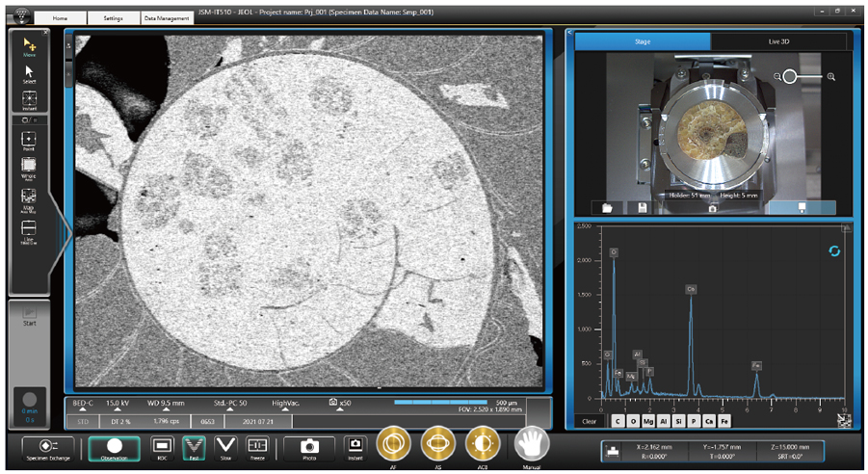Expand the HighVac. mode selector

pyautogui.click(x=286, y=405)
